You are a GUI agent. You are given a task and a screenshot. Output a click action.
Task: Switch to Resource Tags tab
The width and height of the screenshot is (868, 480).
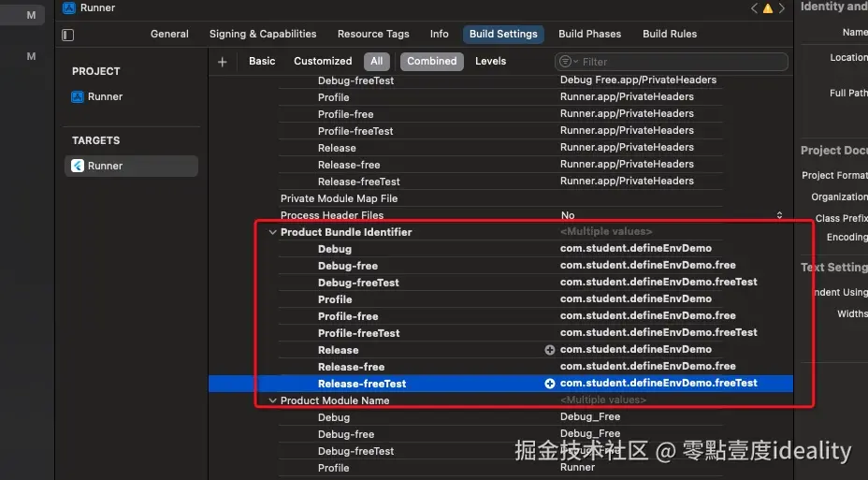click(373, 34)
